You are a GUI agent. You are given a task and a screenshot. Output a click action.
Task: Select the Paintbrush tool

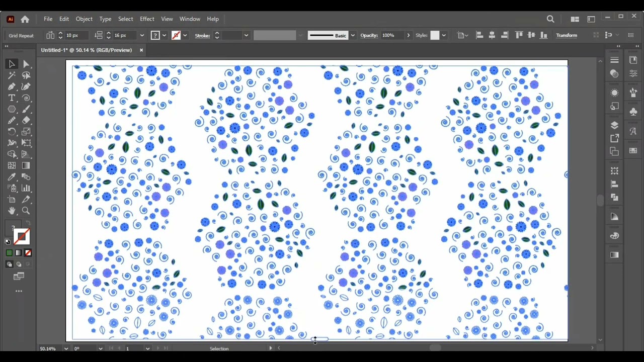[26, 109]
